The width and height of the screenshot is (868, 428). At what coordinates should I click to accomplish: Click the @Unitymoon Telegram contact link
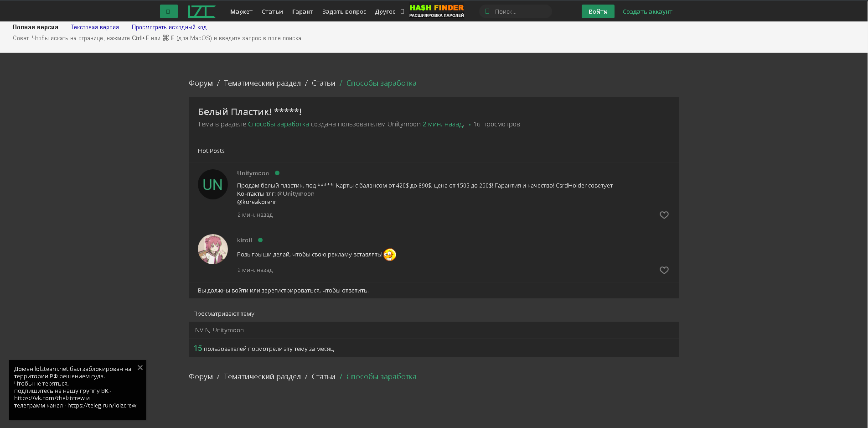click(x=296, y=194)
